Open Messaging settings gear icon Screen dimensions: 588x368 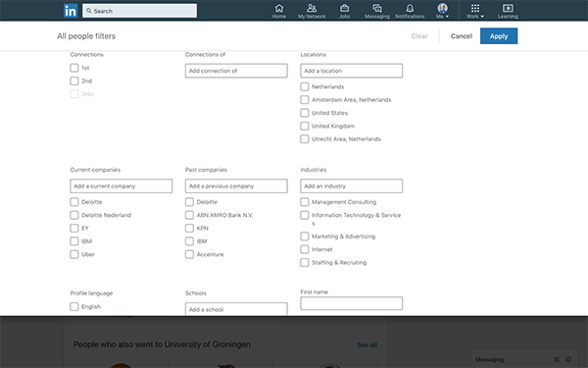pyautogui.click(x=568, y=359)
